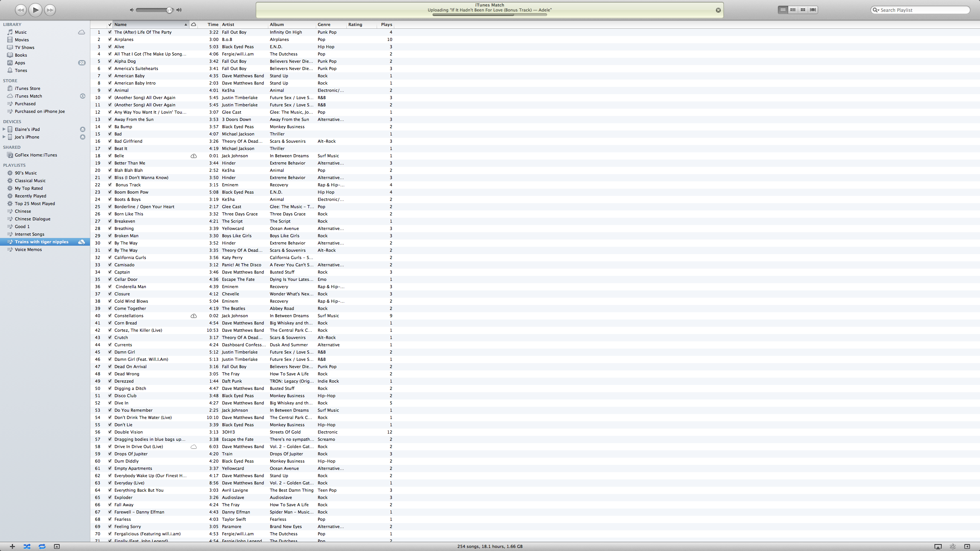Click the Play button
The width and height of the screenshot is (980, 551).
(35, 10)
